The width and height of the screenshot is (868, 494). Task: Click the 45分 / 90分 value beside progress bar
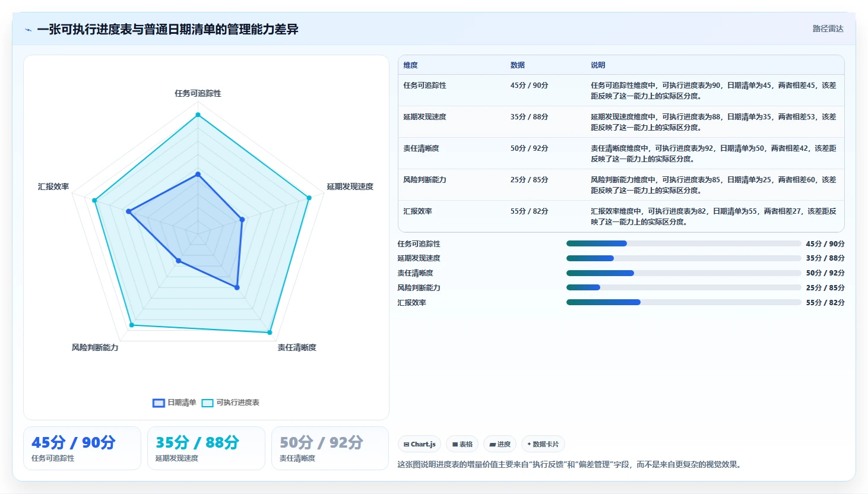click(825, 243)
